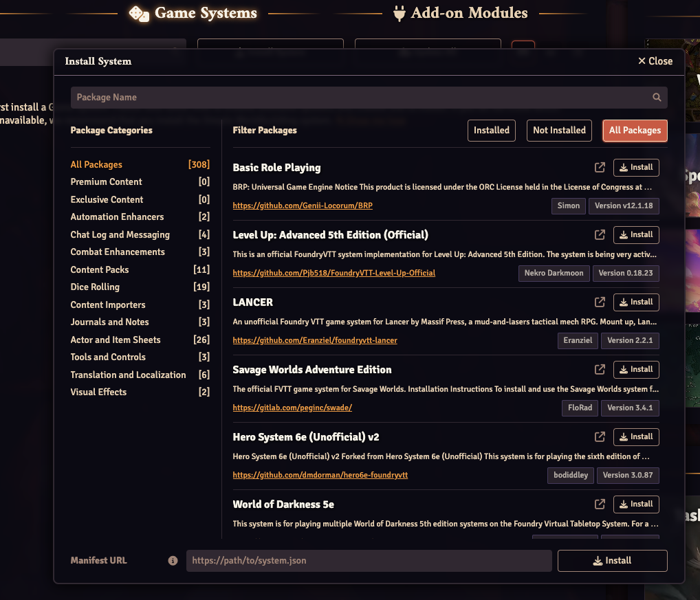The width and height of the screenshot is (700, 600).
Task: Install the LANCER game system
Action: click(x=635, y=302)
